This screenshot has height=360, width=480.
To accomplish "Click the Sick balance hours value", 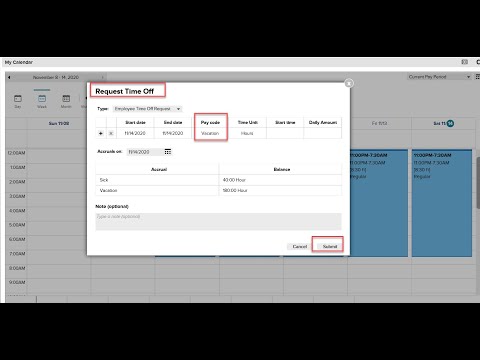I will [234, 180].
